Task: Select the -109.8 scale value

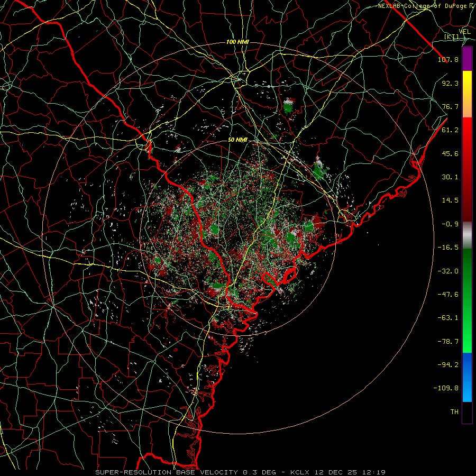Action: tap(446, 388)
